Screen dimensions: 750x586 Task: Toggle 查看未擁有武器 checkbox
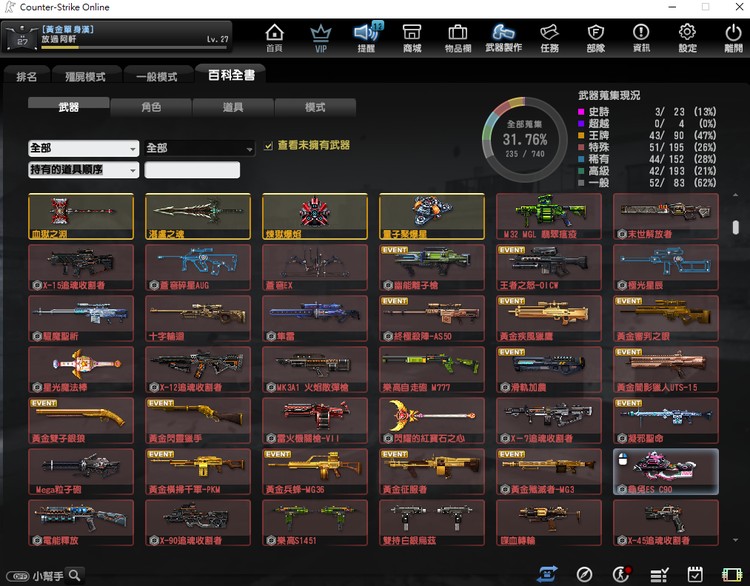click(268, 146)
